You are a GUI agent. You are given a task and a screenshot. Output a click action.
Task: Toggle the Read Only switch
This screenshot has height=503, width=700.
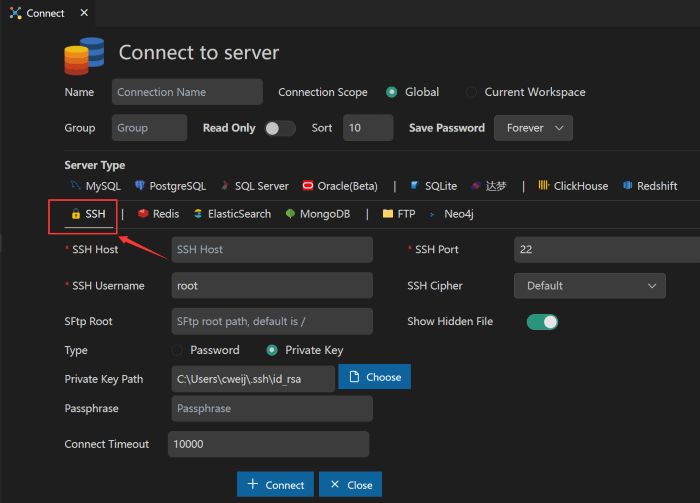point(279,128)
